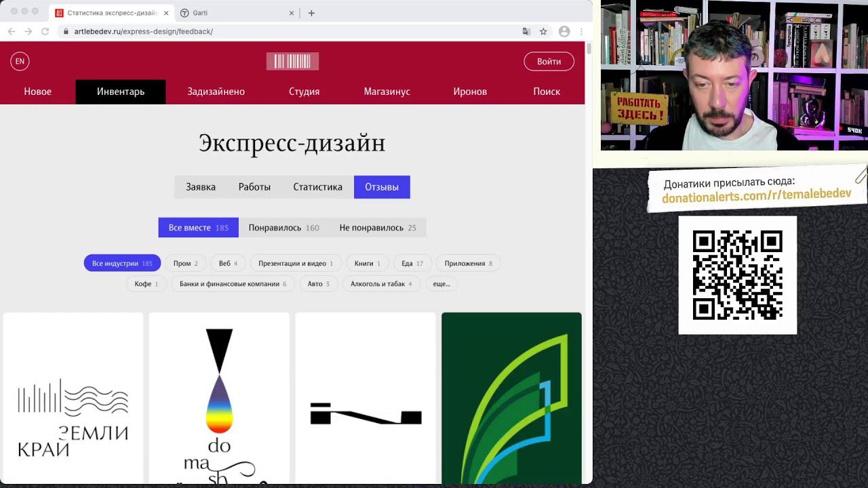Switch site language with the EN icon
Screen dimensions: 868x488
tap(19, 61)
